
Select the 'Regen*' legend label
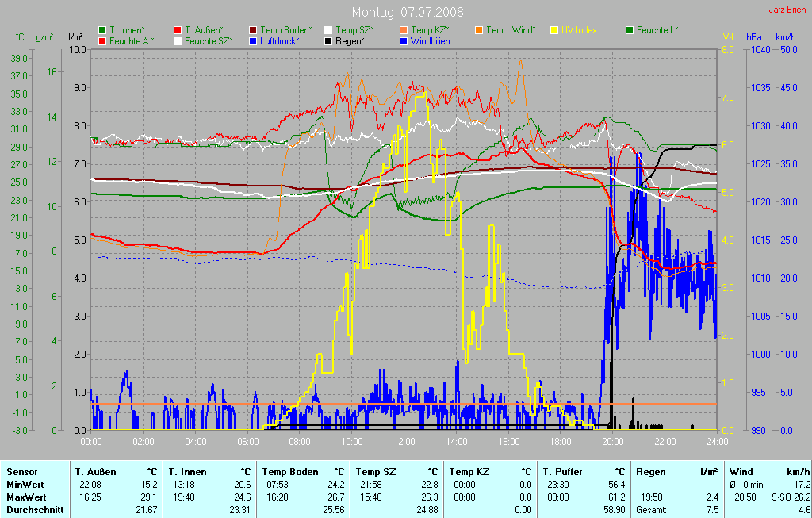pyautogui.click(x=350, y=41)
